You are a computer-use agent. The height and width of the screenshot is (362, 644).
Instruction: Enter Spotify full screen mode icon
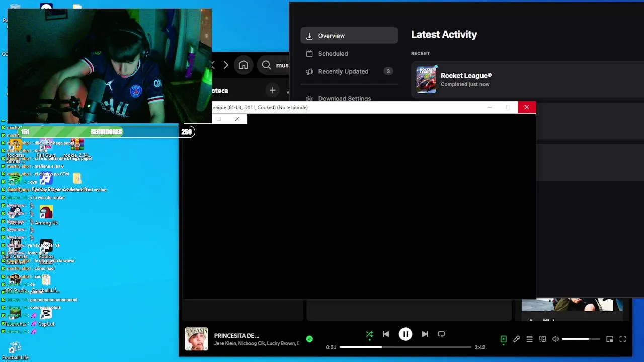pyautogui.click(x=622, y=339)
